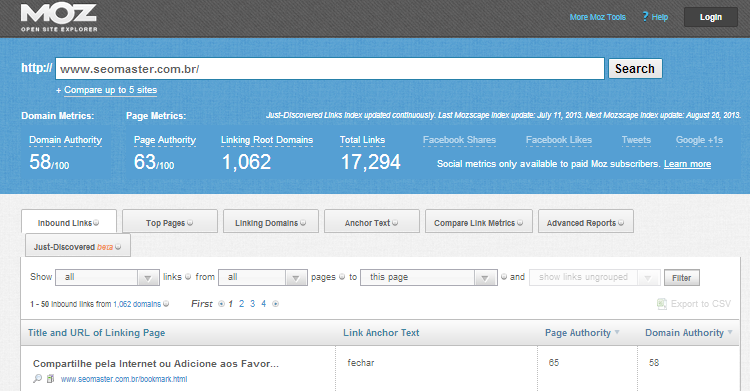Click the Page Authority value 65
Screen dimensions: 750x391
(x=554, y=363)
